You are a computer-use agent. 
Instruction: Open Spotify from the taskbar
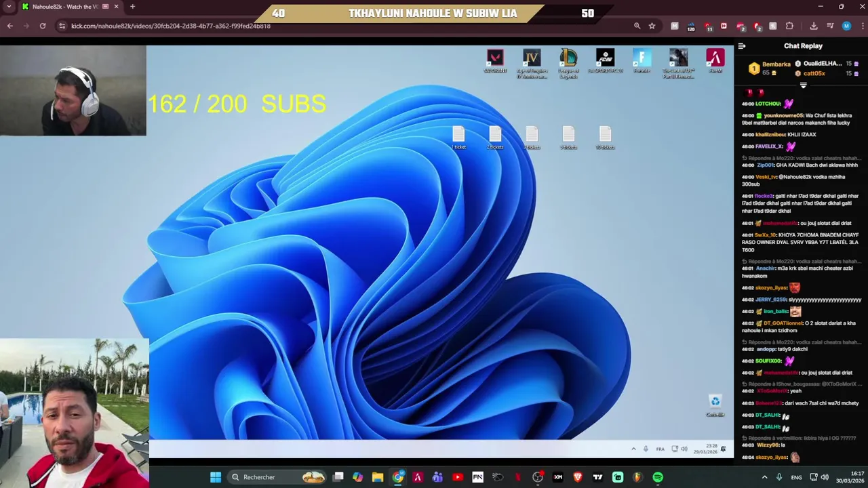coord(658,477)
